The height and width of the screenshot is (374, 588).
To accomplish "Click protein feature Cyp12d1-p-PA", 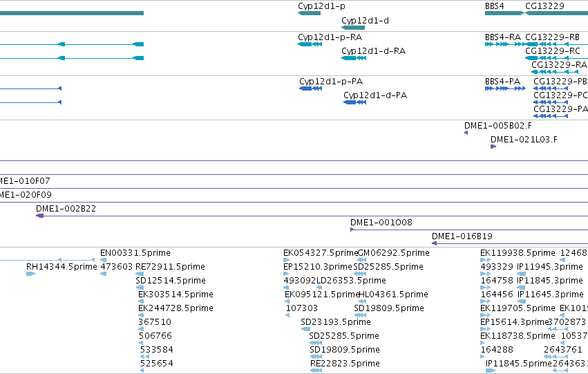I will (310, 88).
